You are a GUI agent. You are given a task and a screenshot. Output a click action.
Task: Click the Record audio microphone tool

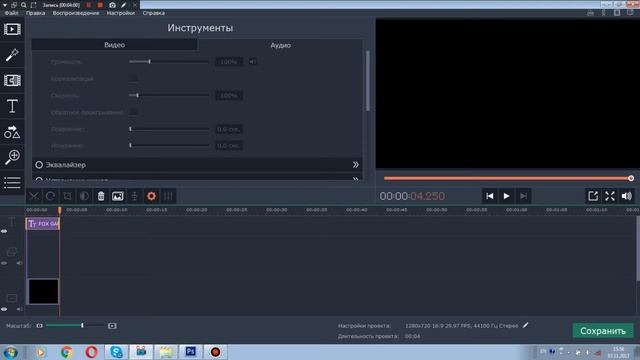pos(134,196)
